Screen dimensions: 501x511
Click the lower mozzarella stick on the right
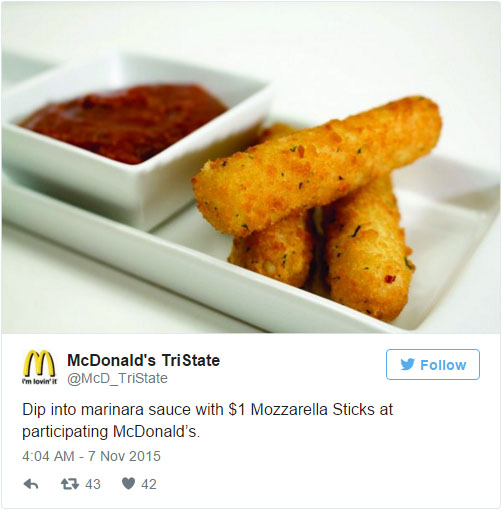tap(368, 253)
